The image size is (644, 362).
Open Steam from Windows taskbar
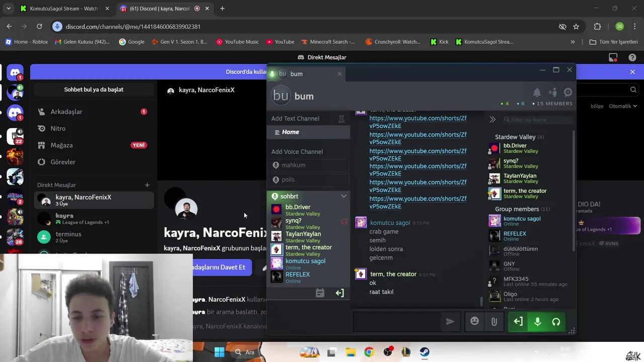tap(425, 352)
